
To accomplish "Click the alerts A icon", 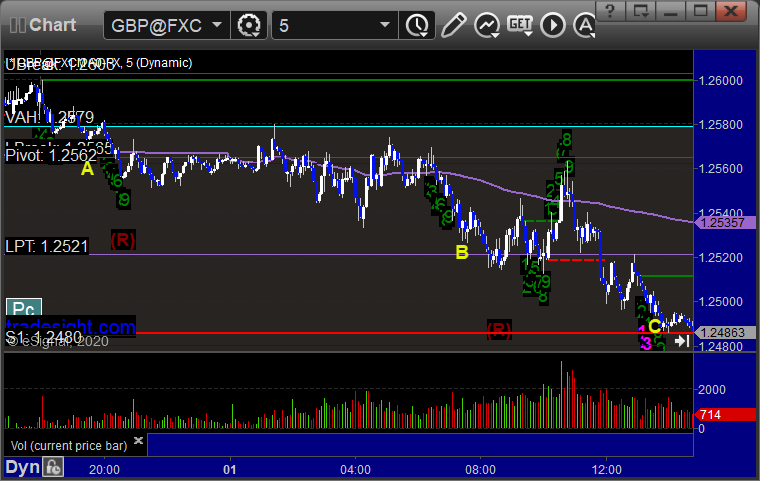I will [585, 25].
